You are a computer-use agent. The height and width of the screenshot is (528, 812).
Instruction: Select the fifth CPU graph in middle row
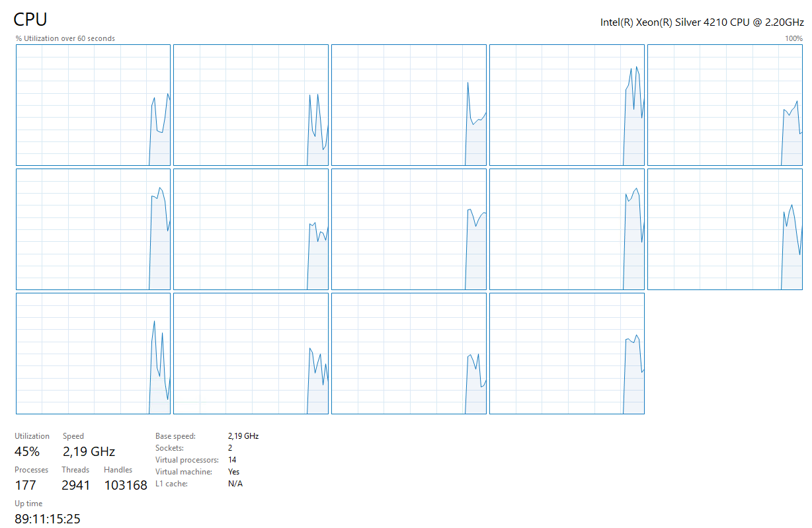[725, 229]
